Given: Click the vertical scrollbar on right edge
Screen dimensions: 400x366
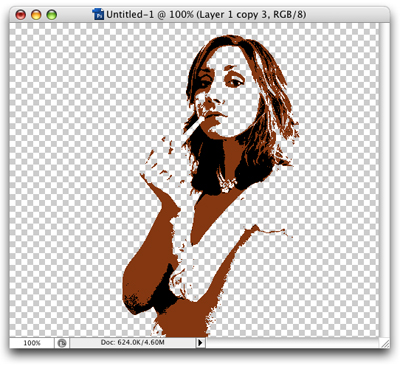Looking at the screenshot, I should click(x=384, y=180).
